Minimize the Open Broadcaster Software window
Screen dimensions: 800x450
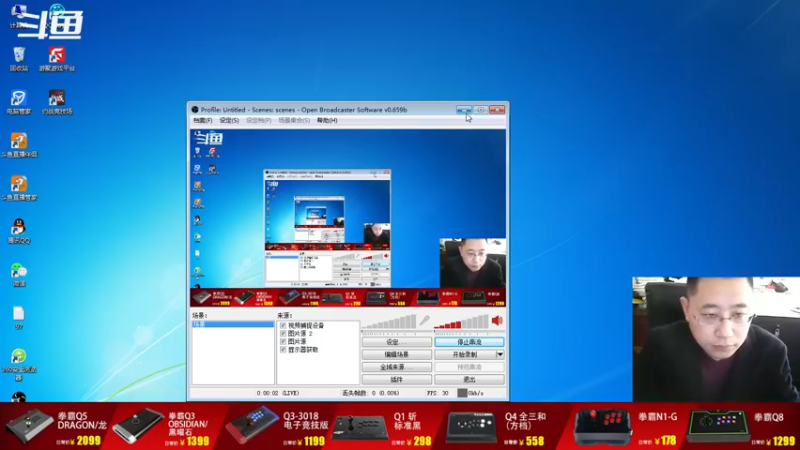tap(464, 110)
